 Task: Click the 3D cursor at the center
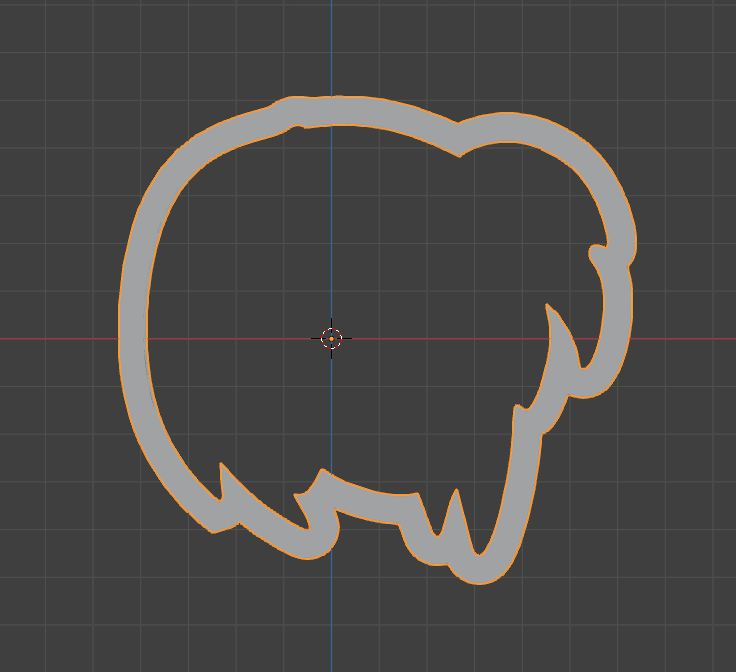[x=332, y=338]
